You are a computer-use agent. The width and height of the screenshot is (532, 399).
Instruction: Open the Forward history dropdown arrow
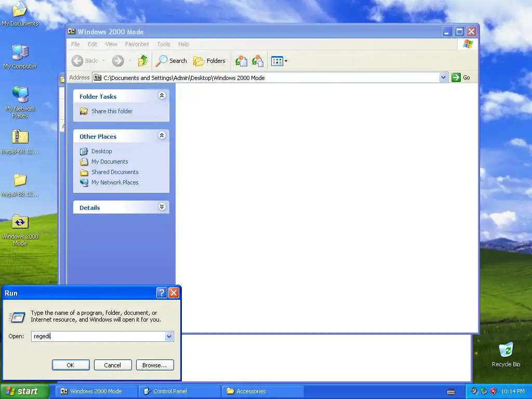coord(130,61)
